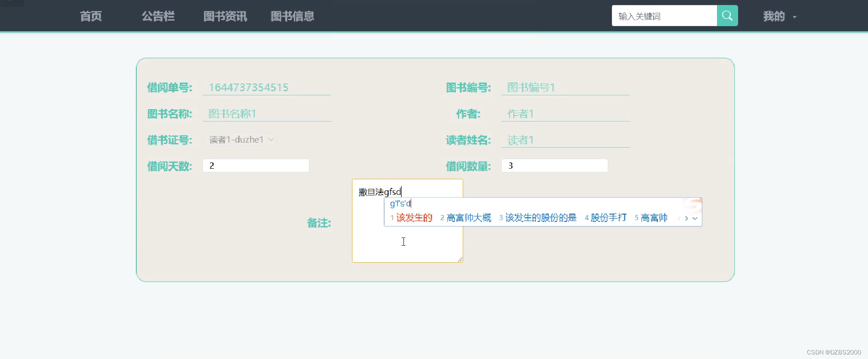Click the 借阅数量 input field
Screen dimensions: 868x359
[x=554, y=166]
